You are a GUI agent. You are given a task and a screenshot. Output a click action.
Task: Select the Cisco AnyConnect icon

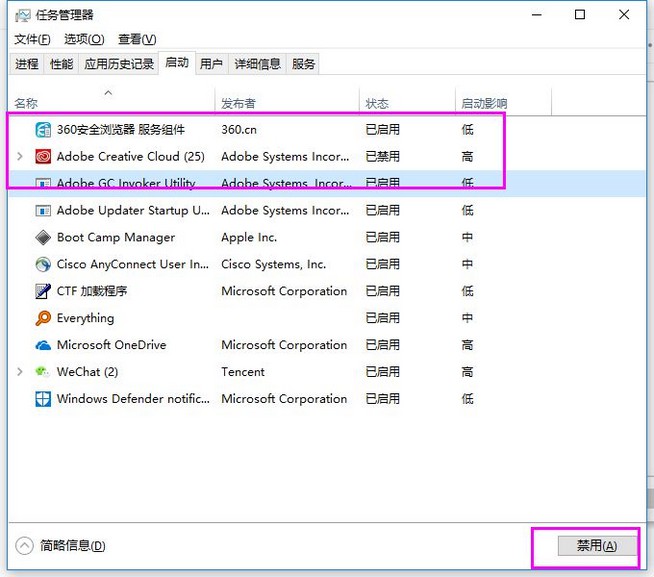43,264
